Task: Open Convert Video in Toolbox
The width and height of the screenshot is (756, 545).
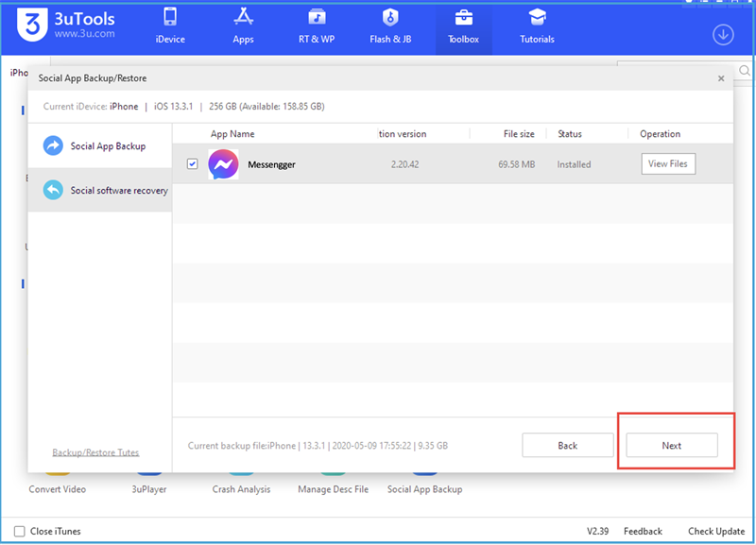Action: coord(58,489)
